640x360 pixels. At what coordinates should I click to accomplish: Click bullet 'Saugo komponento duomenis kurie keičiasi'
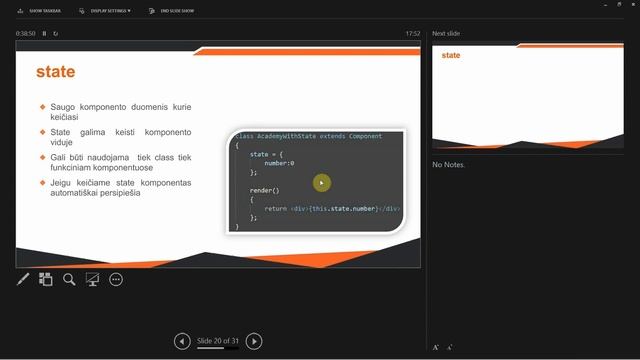120,112
